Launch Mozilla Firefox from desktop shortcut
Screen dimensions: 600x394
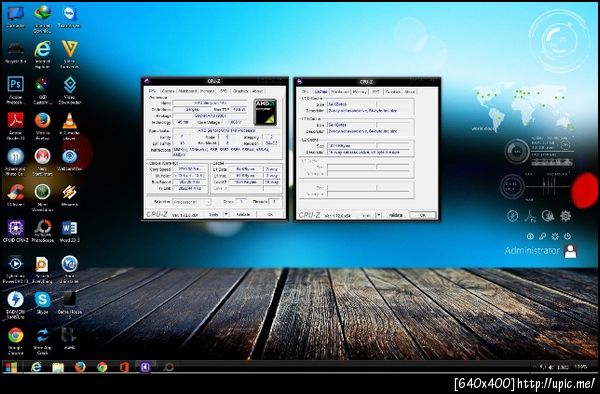pyautogui.click(x=42, y=126)
